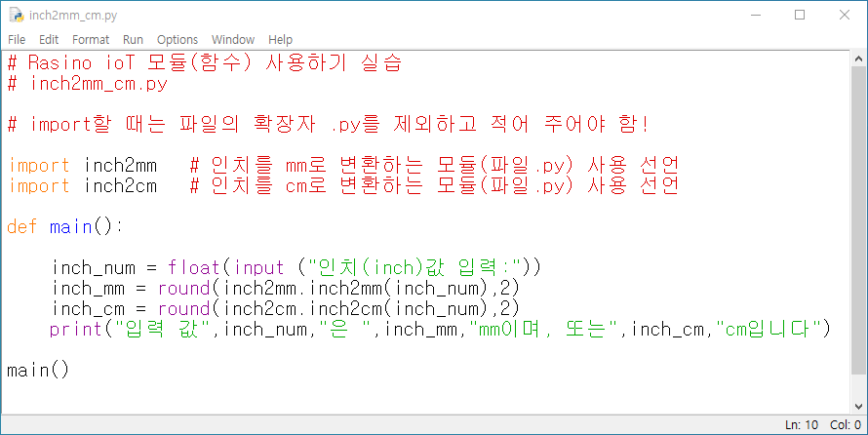This screenshot has height=435, width=868.
Task: Click 'inch2cm.inch2cm(inch_num)' function call
Action: (x=355, y=309)
